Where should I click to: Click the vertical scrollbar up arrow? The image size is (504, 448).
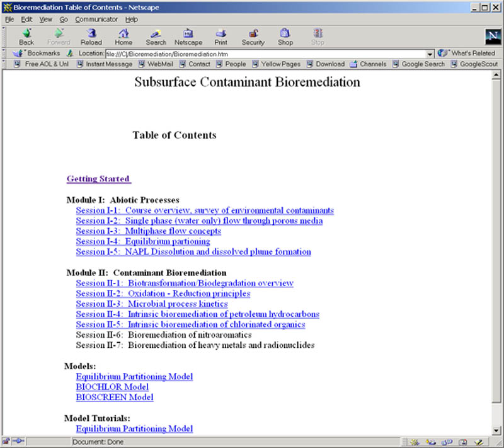[496, 74]
